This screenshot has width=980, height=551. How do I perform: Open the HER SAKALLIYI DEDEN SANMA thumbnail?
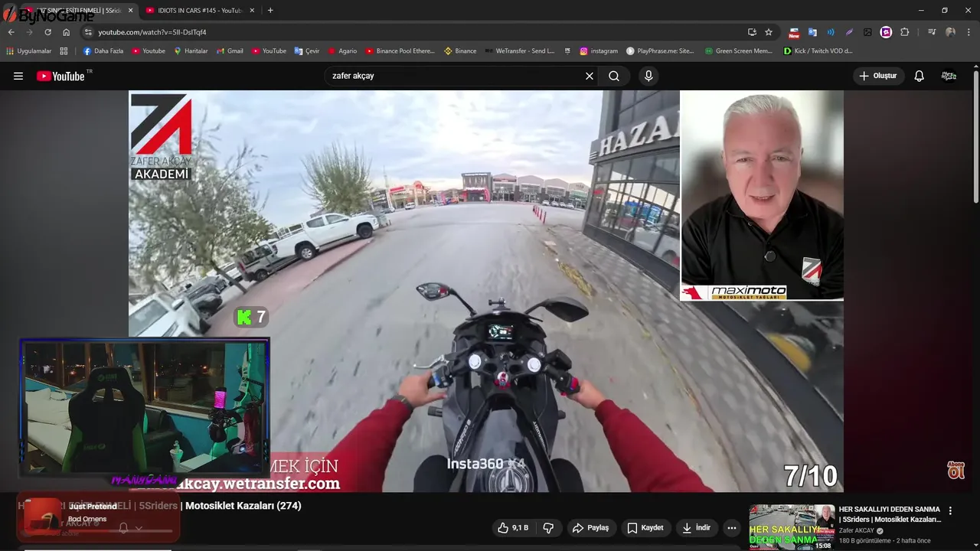point(792,527)
